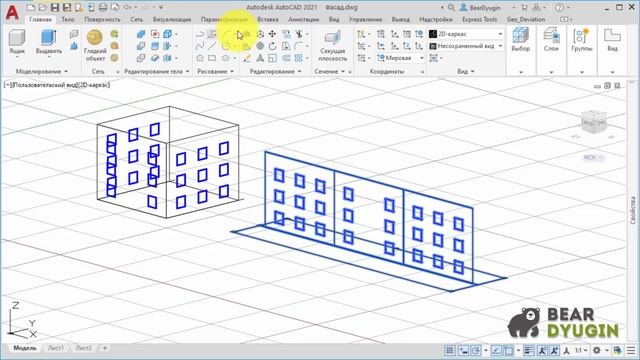Select the Polyline tool in the Рисование panel
640x360 pixels.
point(200,34)
